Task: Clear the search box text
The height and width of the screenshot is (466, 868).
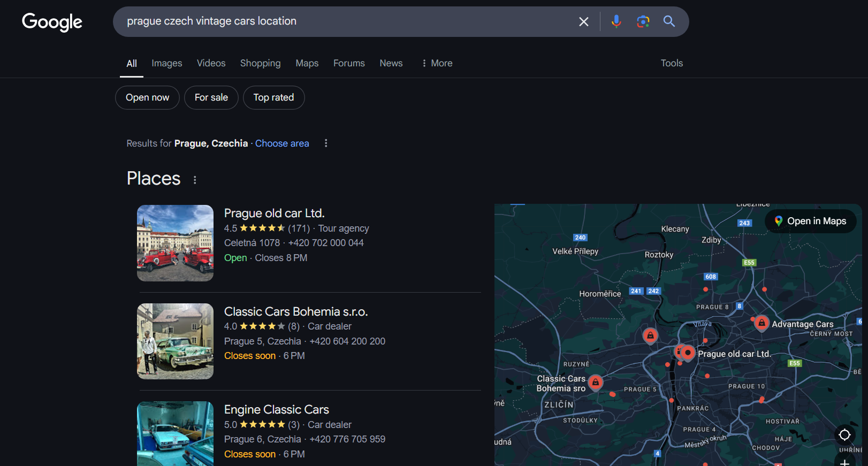Action: 583,22
